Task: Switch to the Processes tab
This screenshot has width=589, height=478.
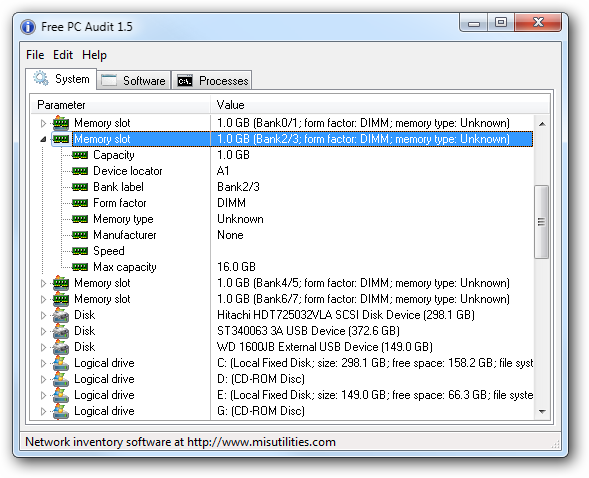Action: point(212,81)
